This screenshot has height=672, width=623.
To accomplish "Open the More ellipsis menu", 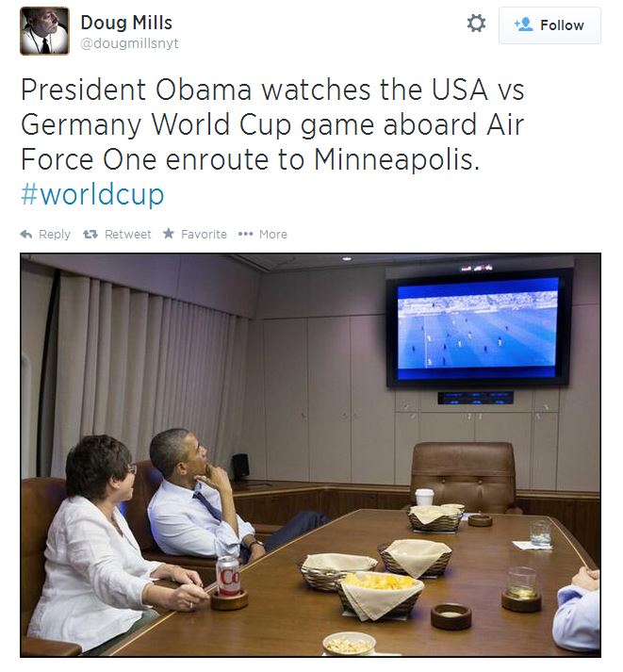I will (x=245, y=234).
